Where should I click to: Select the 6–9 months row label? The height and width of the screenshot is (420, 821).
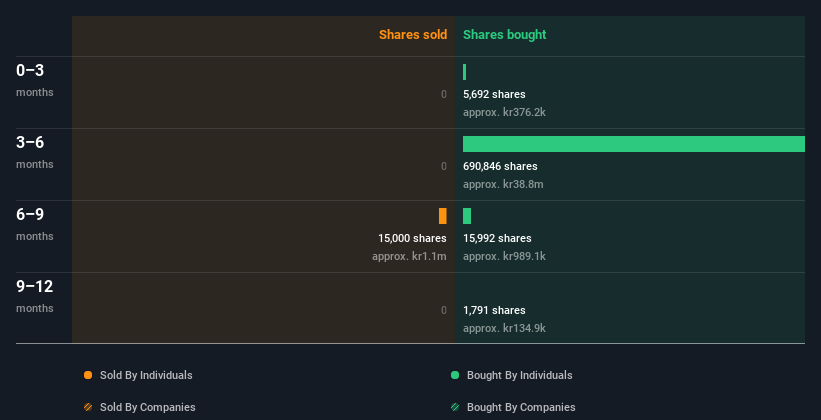click(x=35, y=224)
